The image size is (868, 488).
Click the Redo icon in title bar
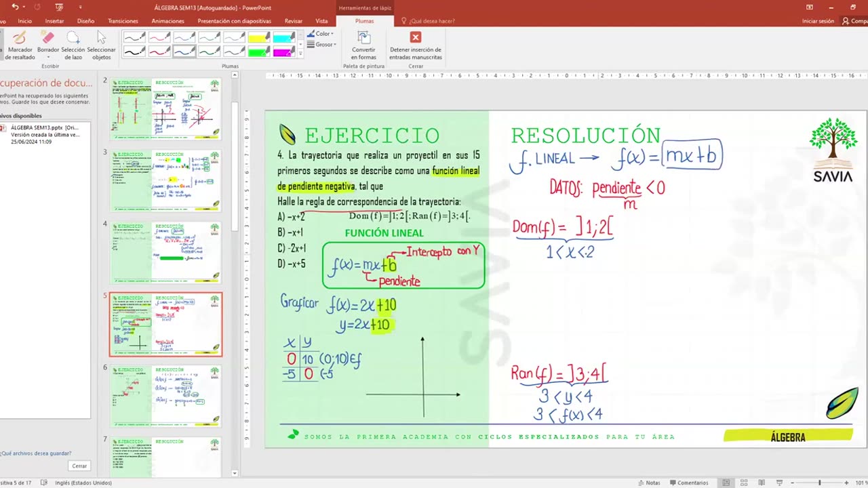37,7
